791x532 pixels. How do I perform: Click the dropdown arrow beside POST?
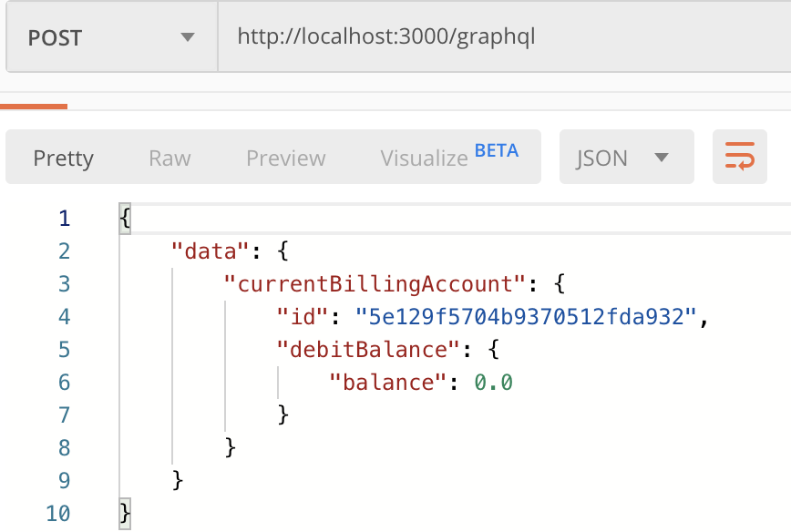[x=187, y=37]
